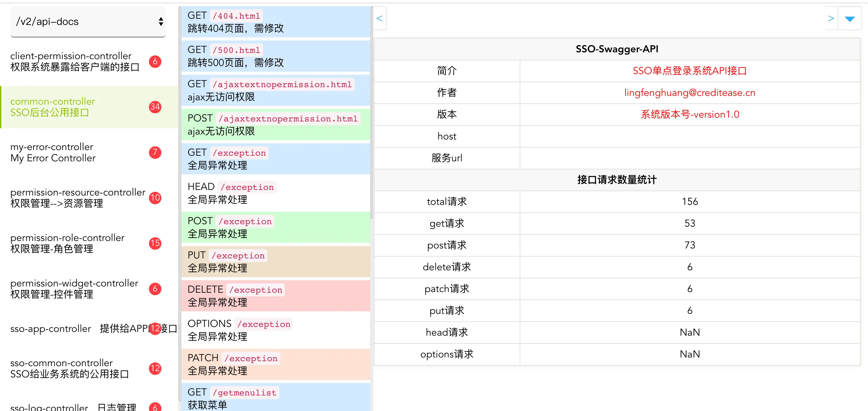Click the left arrow navigation icon

[x=379, y=18]
